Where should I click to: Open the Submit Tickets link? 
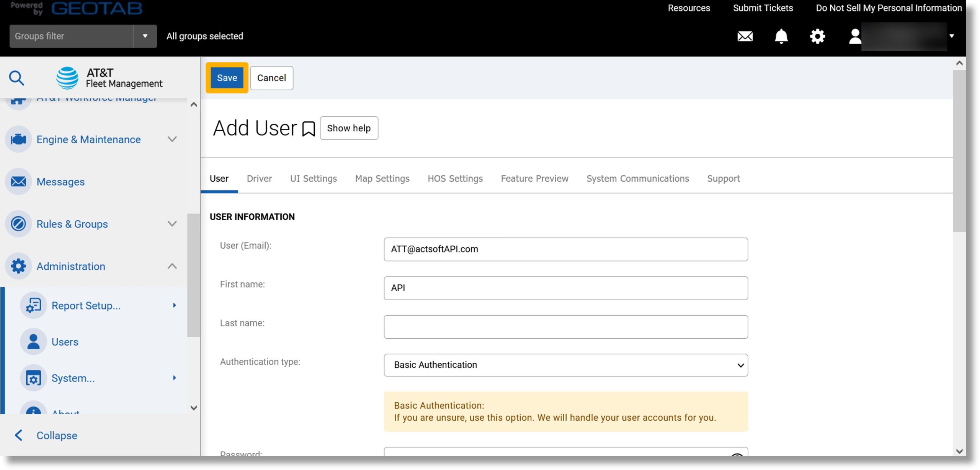pyautogui.click(x=763, y=8)
